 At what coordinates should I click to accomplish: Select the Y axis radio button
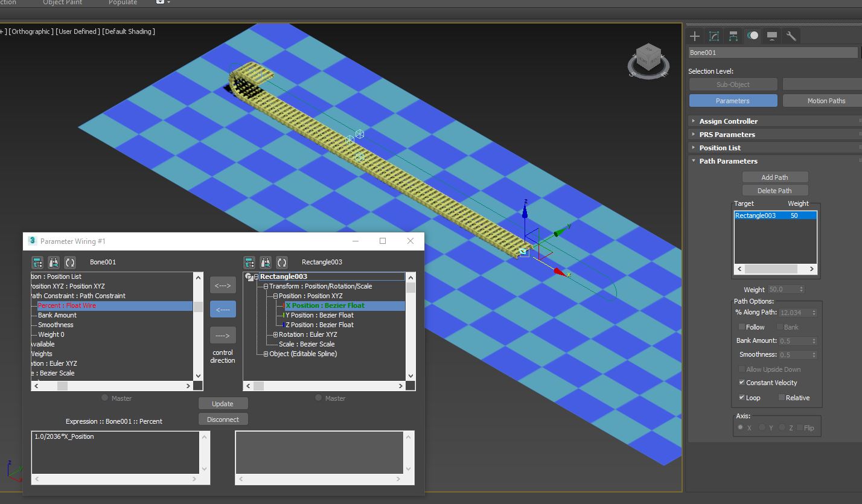[762, 427]
